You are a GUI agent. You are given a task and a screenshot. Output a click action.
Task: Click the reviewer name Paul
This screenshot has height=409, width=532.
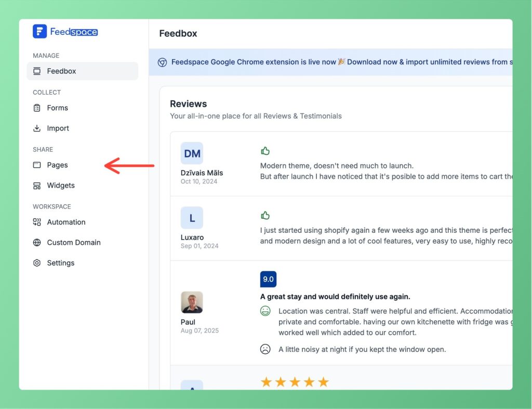pyautogui.click(x=188, y=322)
